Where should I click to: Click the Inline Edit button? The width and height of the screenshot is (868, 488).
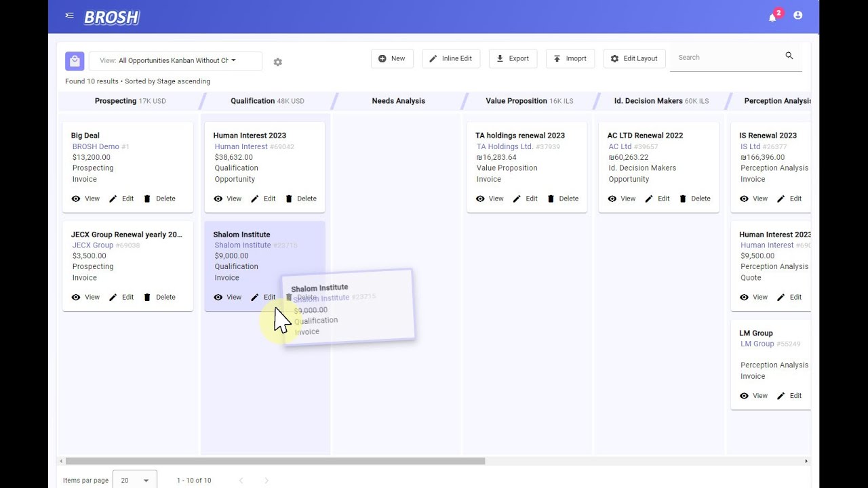coord(451,58)
